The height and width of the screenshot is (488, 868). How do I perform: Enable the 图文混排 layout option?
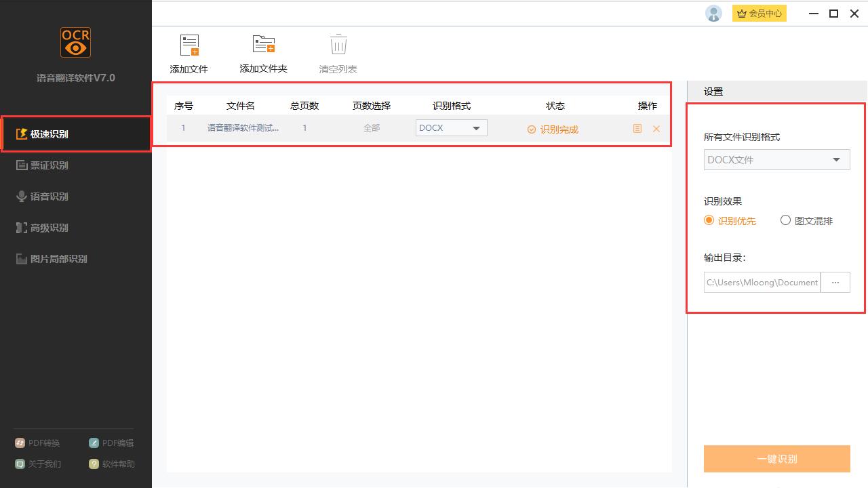785,220
